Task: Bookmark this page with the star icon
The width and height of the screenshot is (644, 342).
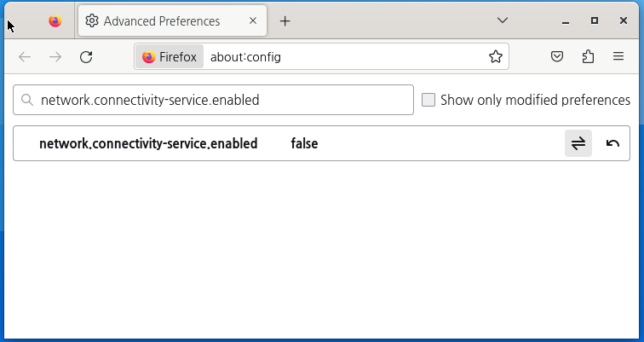Action: [495, 57]
